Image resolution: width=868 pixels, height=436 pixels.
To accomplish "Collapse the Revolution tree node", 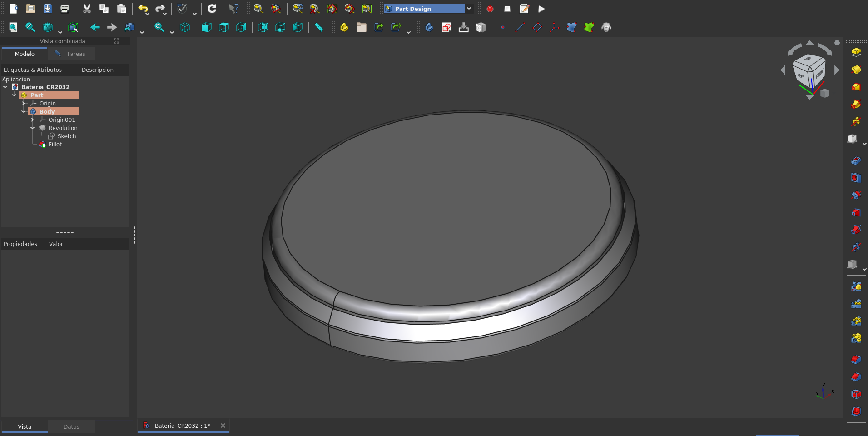I will [33, 128].
